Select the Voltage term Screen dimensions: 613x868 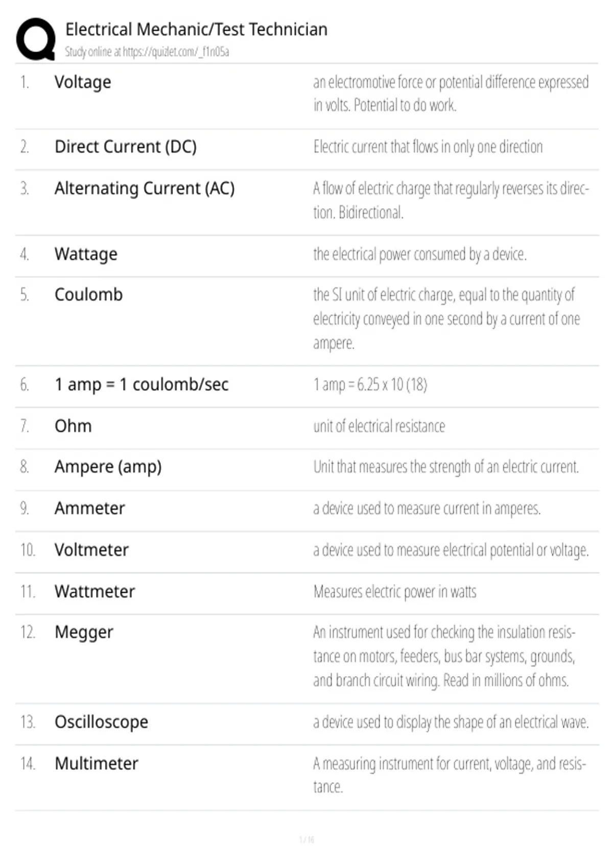coord(83,82)
